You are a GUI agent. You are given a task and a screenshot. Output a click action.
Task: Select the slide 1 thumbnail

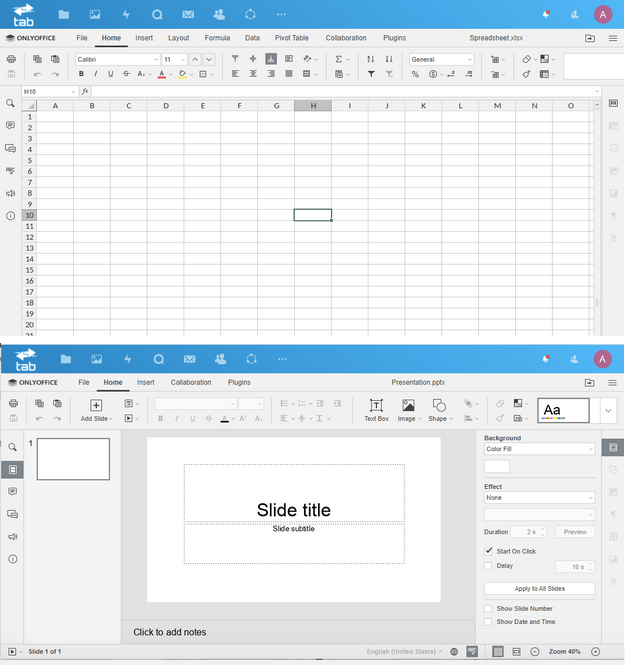pos(73,459)
